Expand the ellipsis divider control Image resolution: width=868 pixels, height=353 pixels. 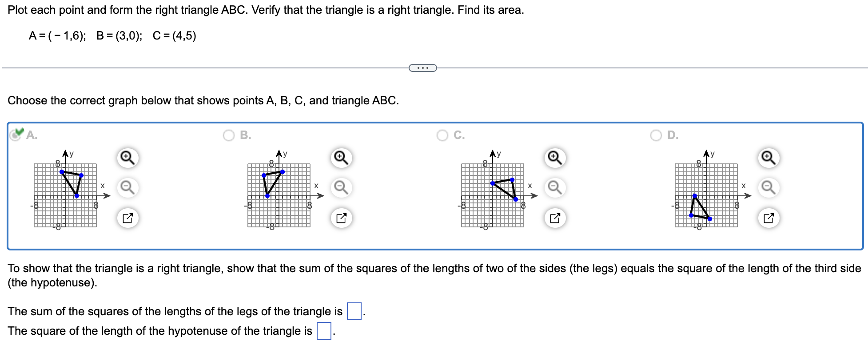coord(422,67)
